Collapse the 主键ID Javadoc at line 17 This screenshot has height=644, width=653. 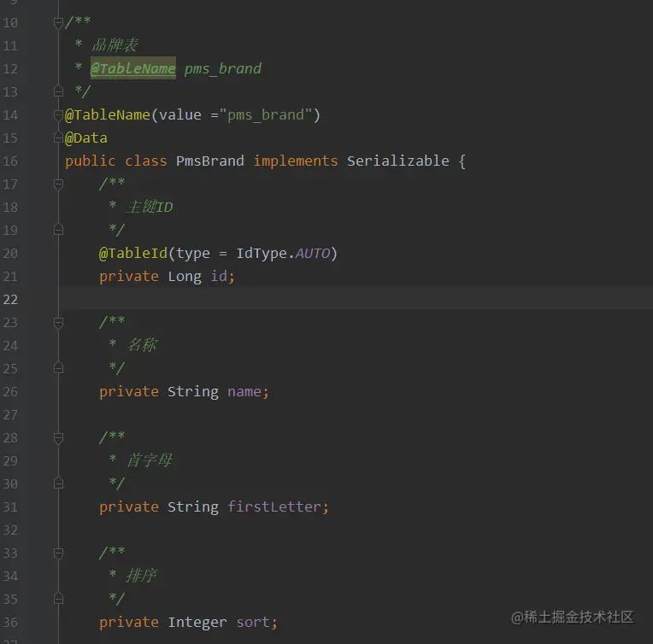(58, 184)
